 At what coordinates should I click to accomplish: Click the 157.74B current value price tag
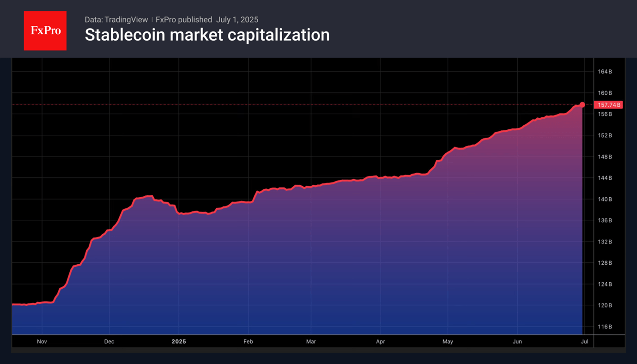pyautogui.click(x=609, y=105)
